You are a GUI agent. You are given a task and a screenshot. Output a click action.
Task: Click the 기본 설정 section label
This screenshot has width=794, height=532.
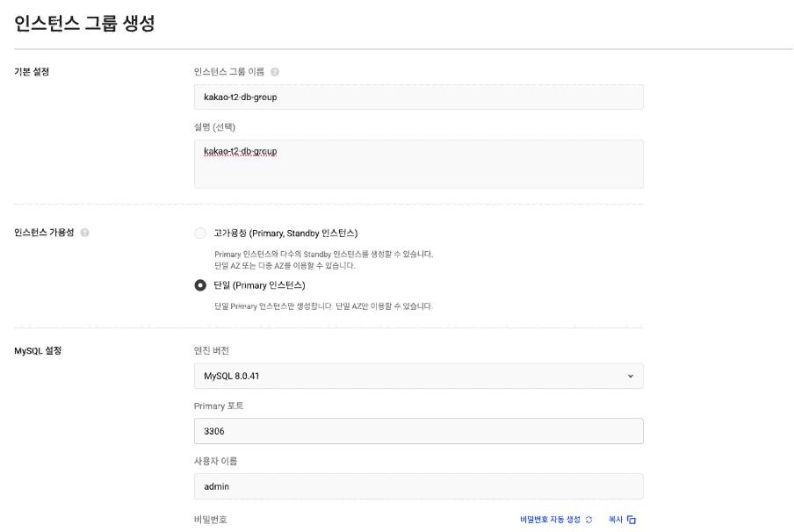(x=32, y=72)
